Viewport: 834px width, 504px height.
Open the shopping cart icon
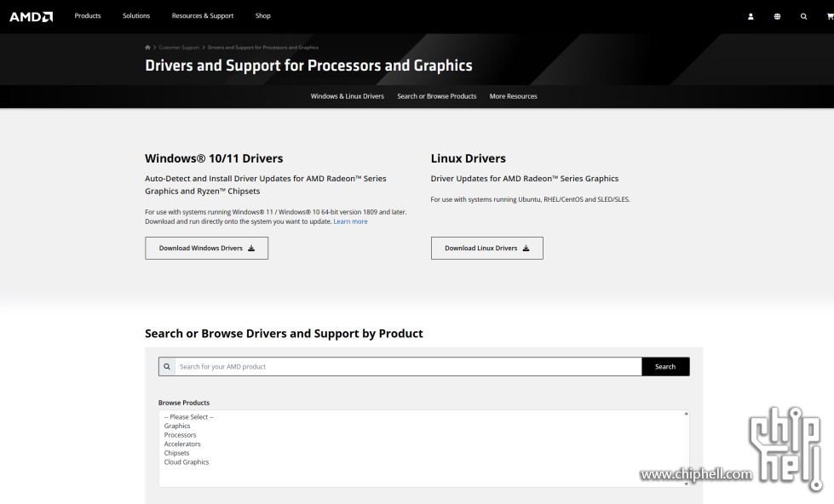[831, 16]
